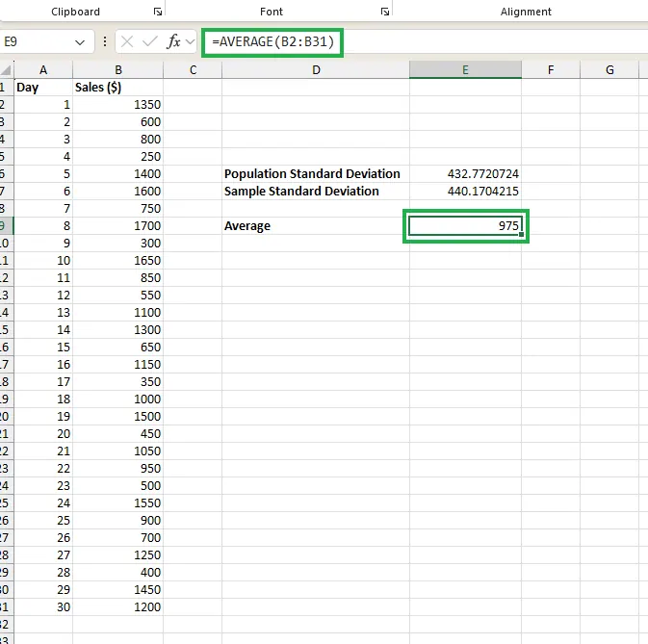Viewport: 648px width, 644px height.
Task: Select the Average label cell
Action: [x=316, y=226]
